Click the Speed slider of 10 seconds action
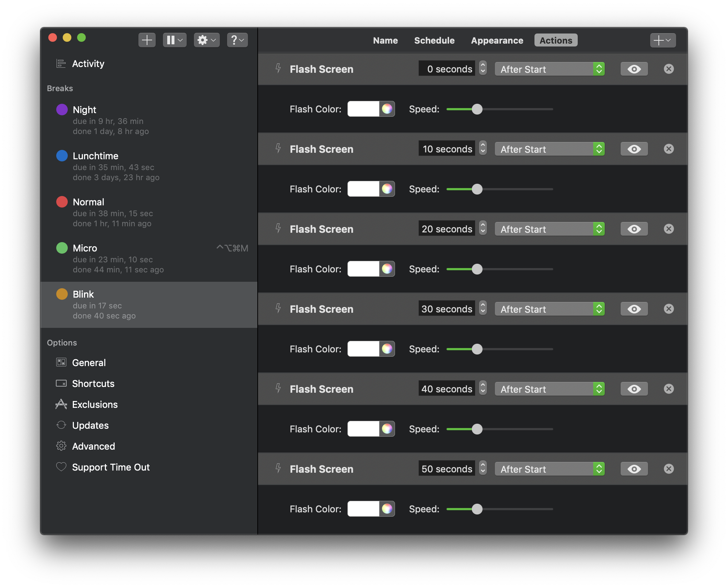The width and height of the screenshot is (728, 588). [x=500, y=189]
